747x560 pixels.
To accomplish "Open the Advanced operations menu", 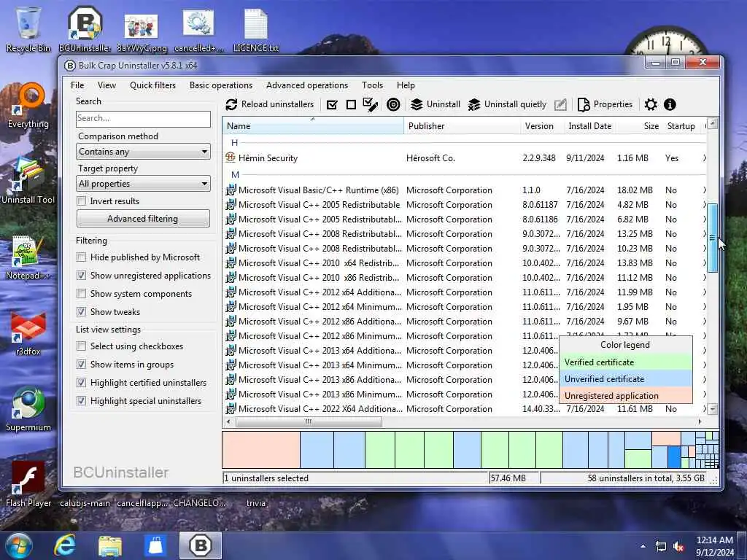I will point(307,85).
